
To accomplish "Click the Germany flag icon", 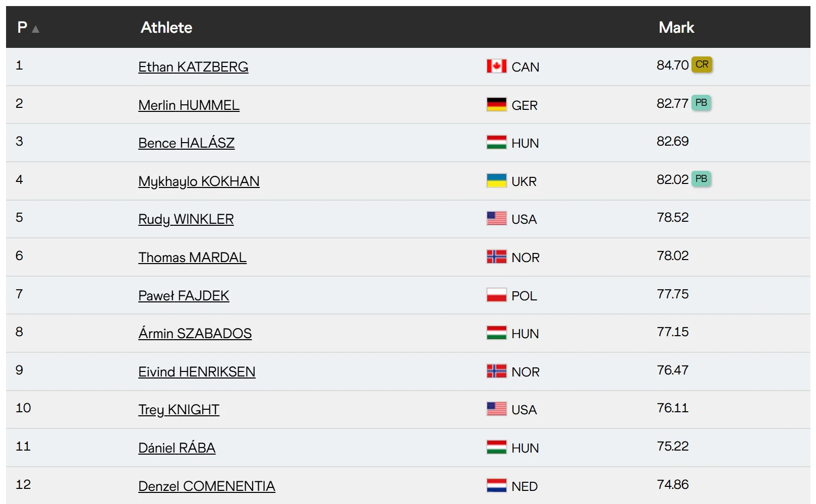I will pos(496,105).
